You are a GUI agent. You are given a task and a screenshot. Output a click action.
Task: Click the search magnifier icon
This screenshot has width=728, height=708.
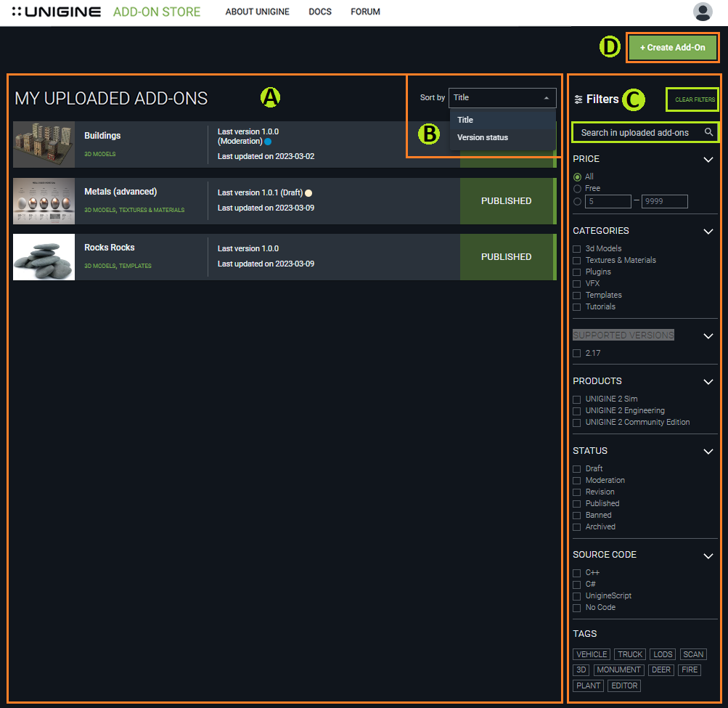pyautogui.click(x=708, y=132)
